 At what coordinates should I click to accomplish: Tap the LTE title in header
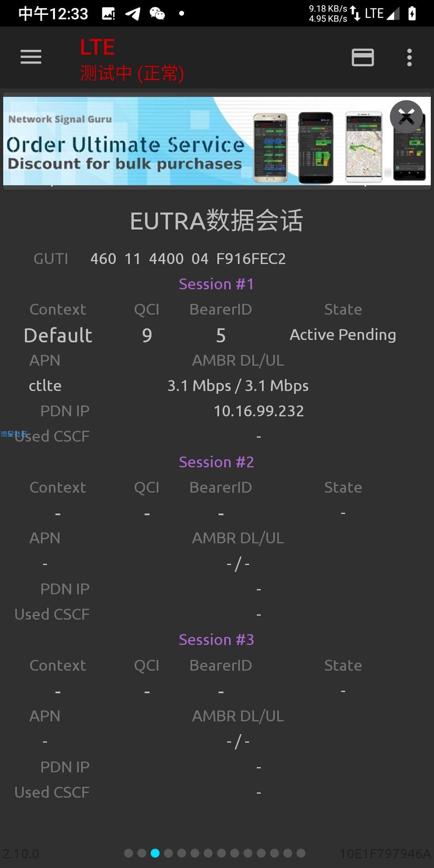coord(97,47)
